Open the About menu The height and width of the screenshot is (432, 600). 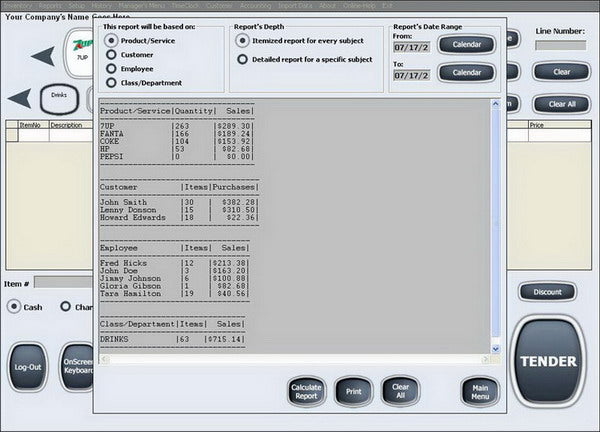pos(327,6)
